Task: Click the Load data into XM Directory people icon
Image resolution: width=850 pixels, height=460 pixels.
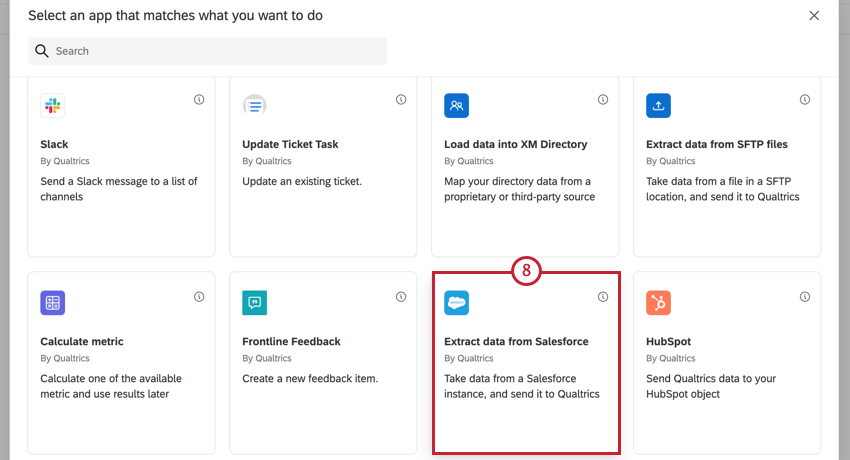Action: (x=456, y=106)
